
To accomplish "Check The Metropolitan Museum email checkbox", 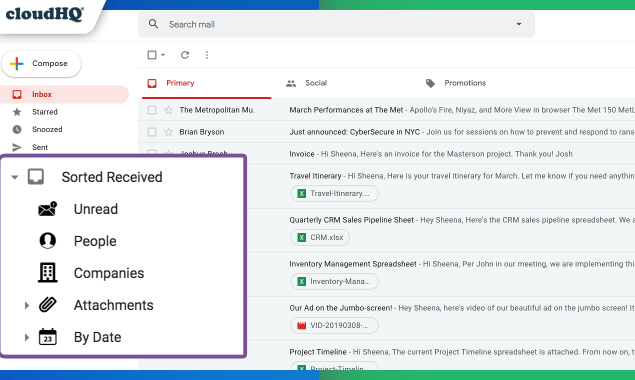I will point(152,110).
